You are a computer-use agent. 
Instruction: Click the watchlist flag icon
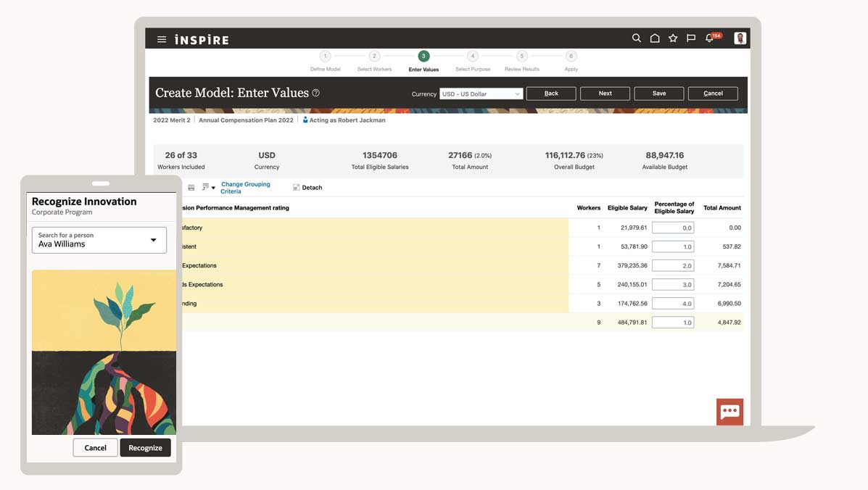click(x=691, y=38)
